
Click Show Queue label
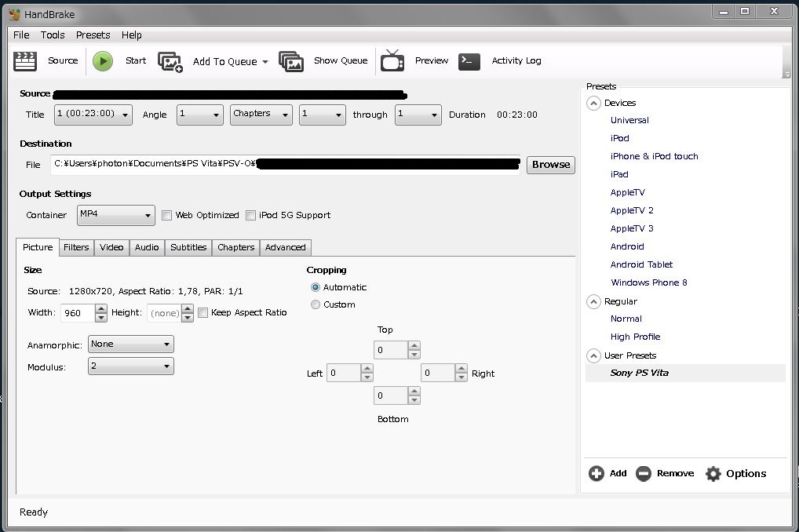[x=341, y=60]
